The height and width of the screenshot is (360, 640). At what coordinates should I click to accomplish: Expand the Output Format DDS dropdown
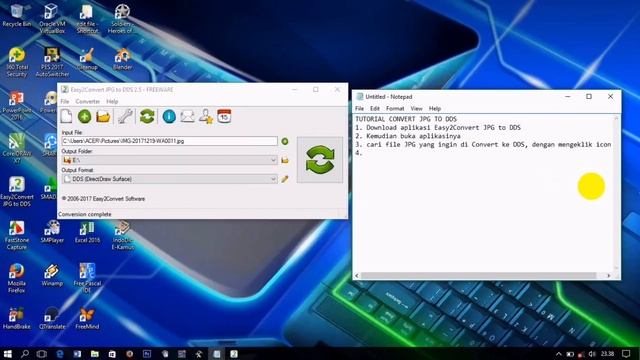point(273,179)
